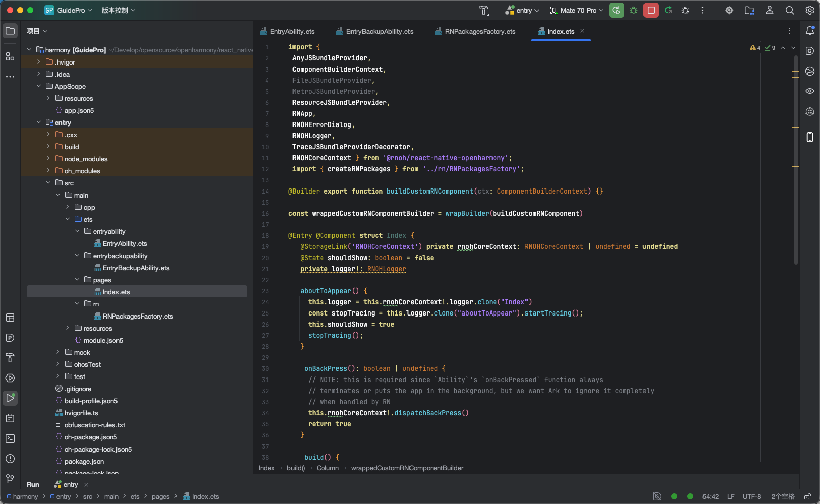
Task: Collapse the pages folder
Action: (77, 280)
